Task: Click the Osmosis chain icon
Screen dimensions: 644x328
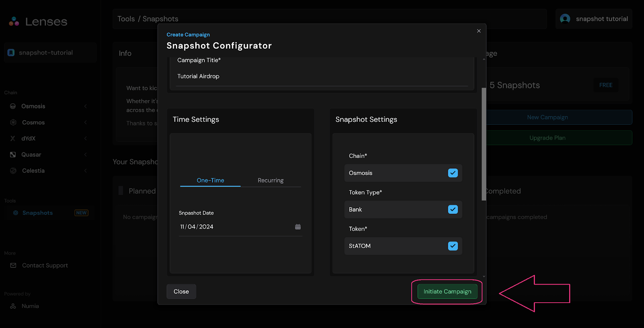Action: pos(13,106)
